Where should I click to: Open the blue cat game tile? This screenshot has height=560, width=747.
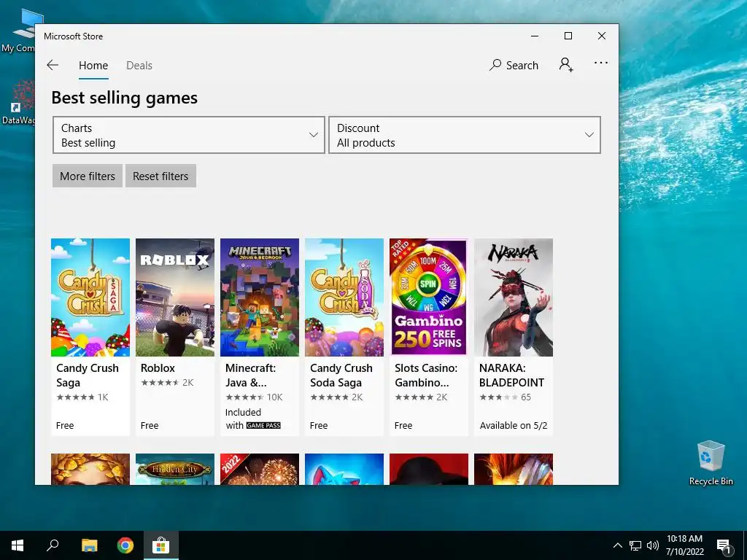tap(344, 469)
